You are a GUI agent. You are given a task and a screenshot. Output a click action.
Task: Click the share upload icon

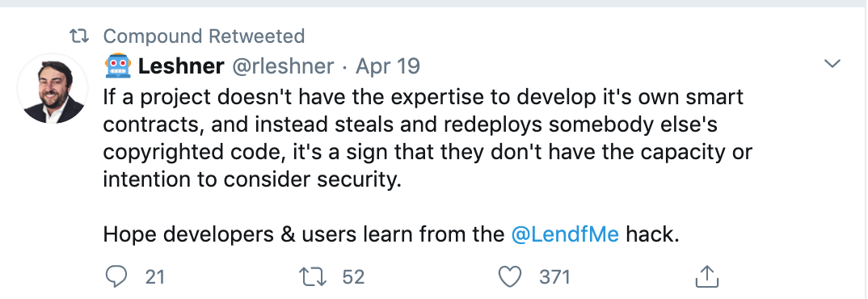coord(706,277)
